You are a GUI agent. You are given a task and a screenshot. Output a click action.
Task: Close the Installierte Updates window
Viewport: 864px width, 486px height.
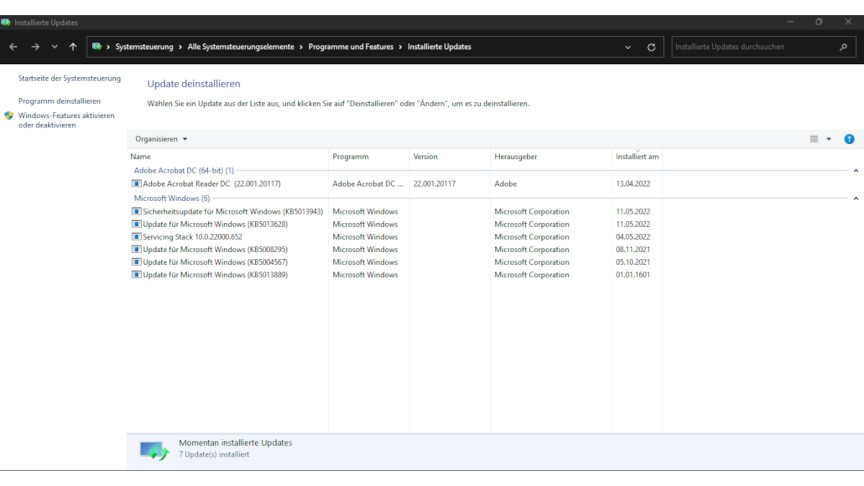click(847, 22)
